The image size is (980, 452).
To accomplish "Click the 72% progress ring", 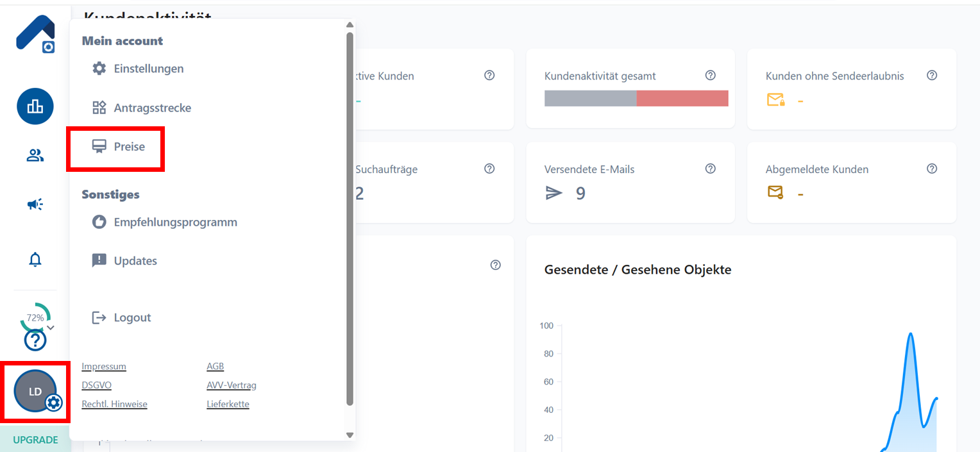I will coord(35,317).
